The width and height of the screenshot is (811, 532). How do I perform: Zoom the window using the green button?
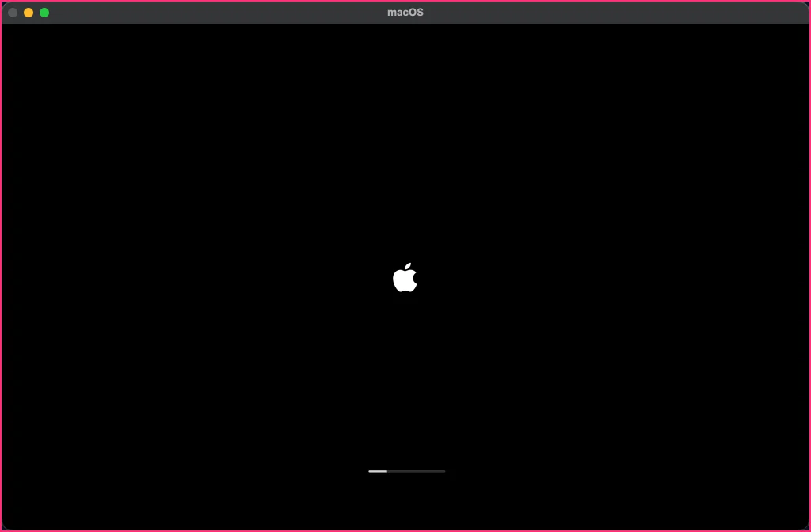[44, 13]
